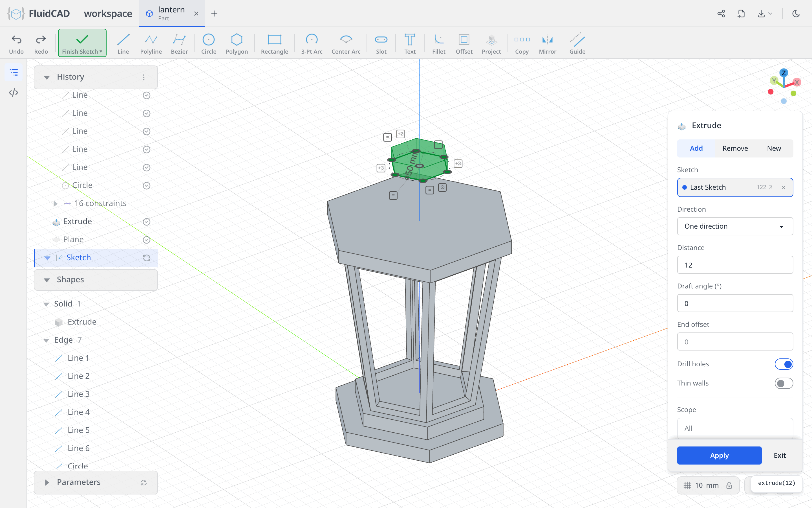The width and height of the screenshot is (812, 508).
Task: Click the Distance input field
Action: pos(735,265)
